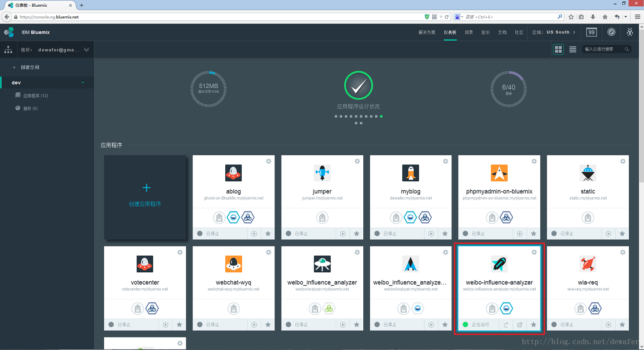
Task: Toggle favorite star on votecenter card
Action: (180, 325)
